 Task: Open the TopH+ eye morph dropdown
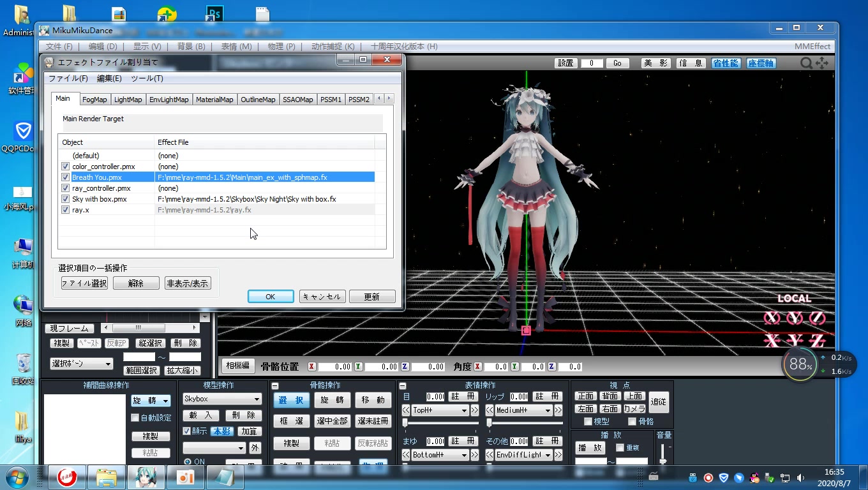pyautogui.click(x=440, y=410)
